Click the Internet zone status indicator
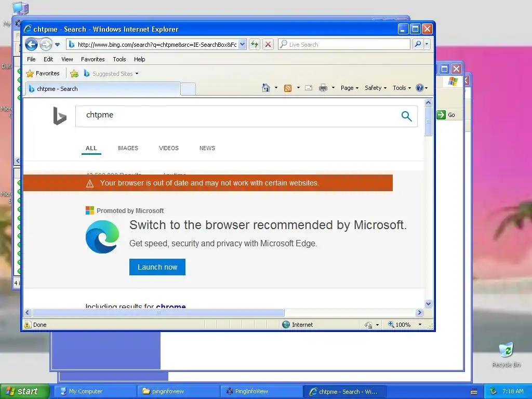This screenshot has width=532, height=399. [298, 325]
